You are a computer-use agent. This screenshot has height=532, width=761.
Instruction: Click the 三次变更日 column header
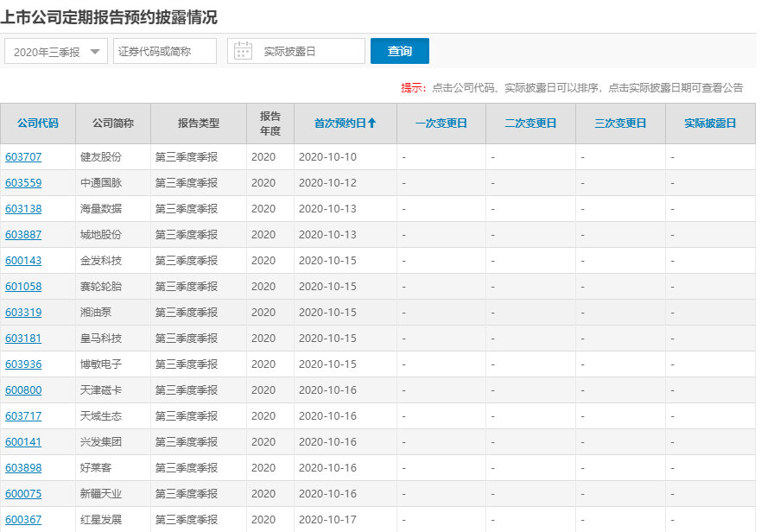620,123
